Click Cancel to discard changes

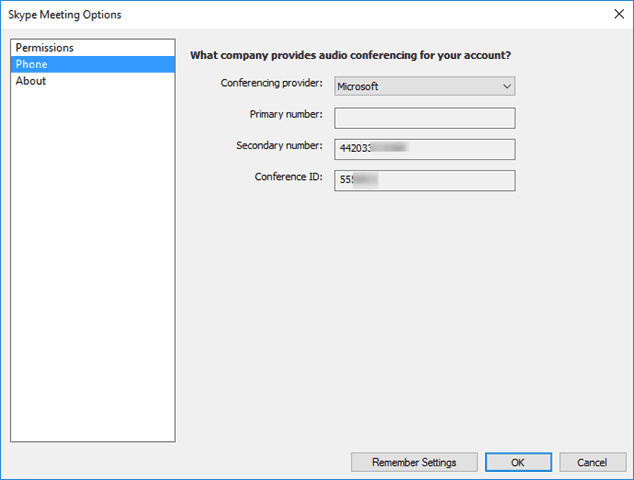tap(592, 462)
